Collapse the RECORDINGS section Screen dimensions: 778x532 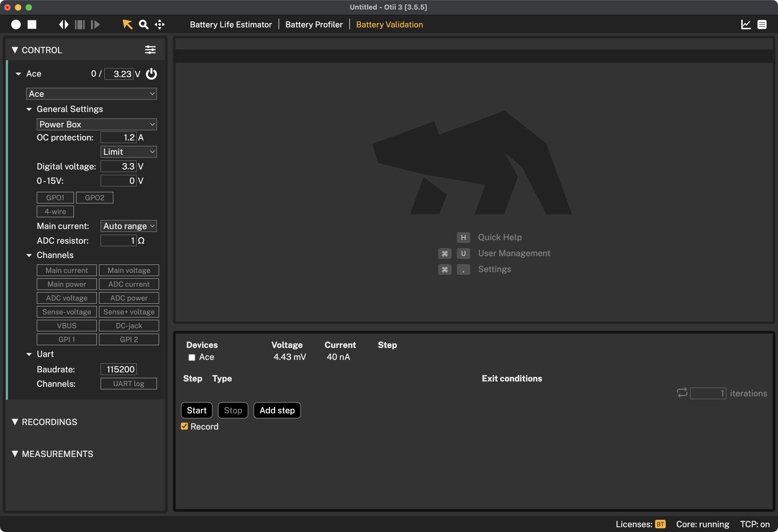(x=15, y=422)
